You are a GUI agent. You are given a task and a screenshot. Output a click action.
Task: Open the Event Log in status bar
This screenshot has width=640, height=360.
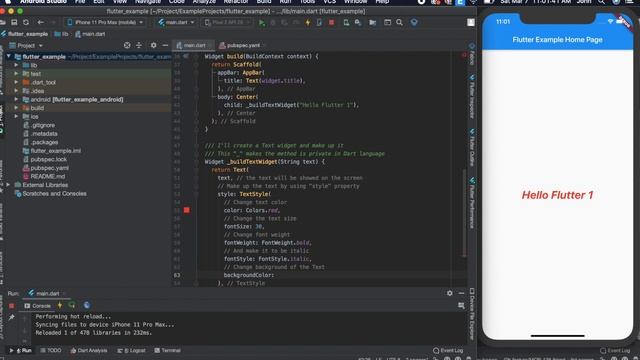point(448,350)
